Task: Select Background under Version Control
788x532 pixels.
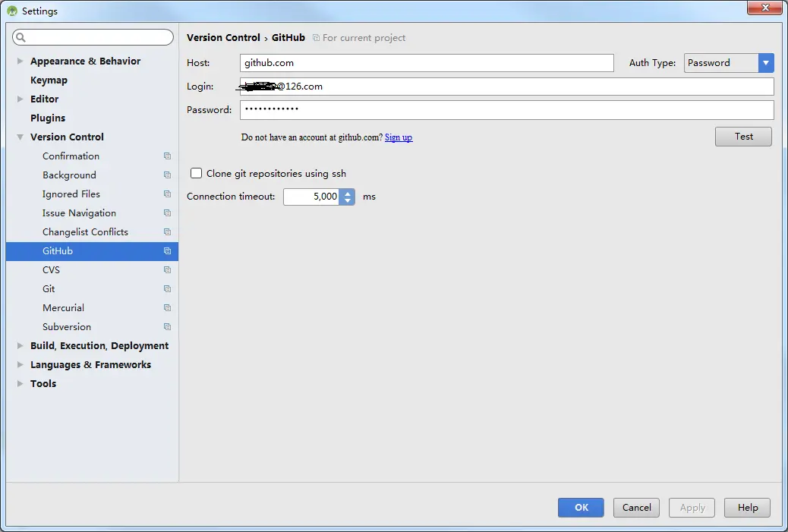Action: click(69, 175)
